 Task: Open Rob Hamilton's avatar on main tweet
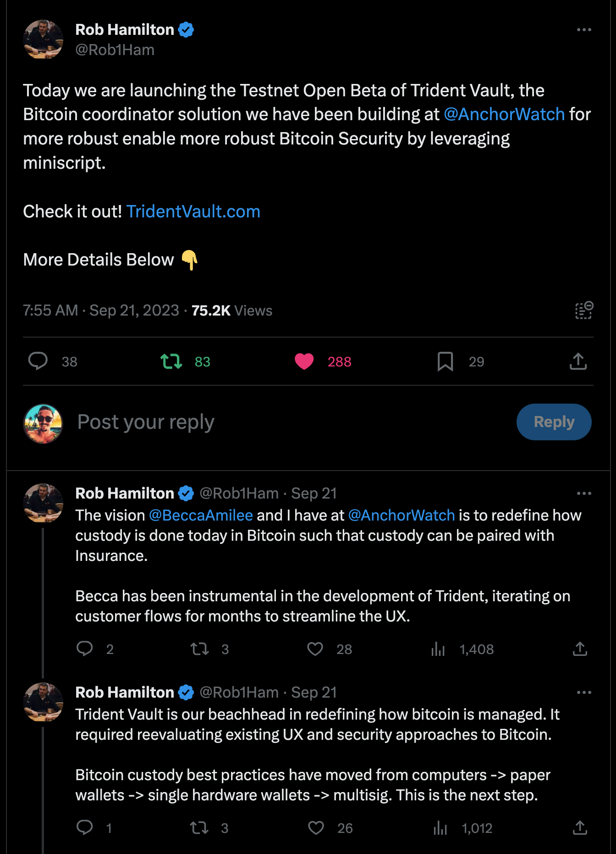43,39
